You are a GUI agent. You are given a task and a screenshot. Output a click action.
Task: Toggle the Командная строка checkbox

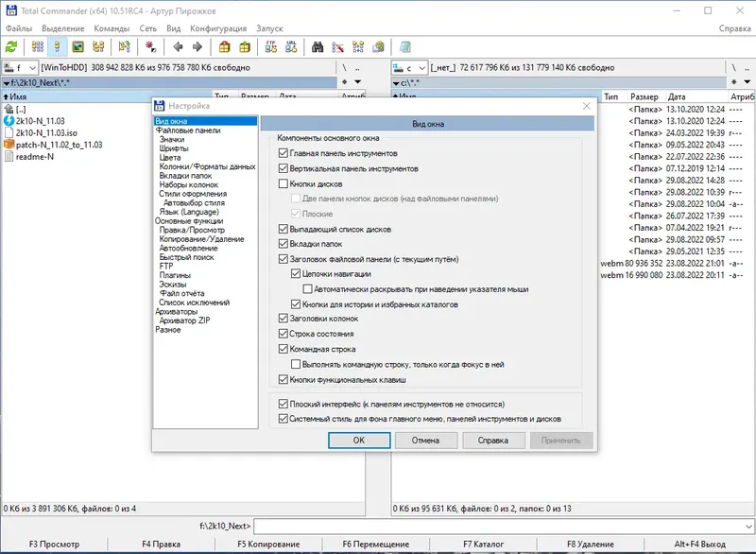[283, 349]
